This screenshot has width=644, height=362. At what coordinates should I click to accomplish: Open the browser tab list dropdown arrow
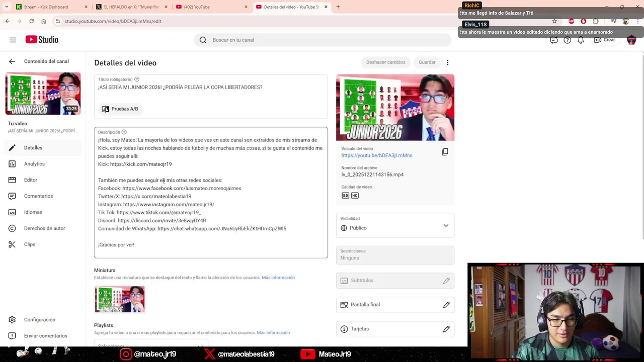[7, 7]
